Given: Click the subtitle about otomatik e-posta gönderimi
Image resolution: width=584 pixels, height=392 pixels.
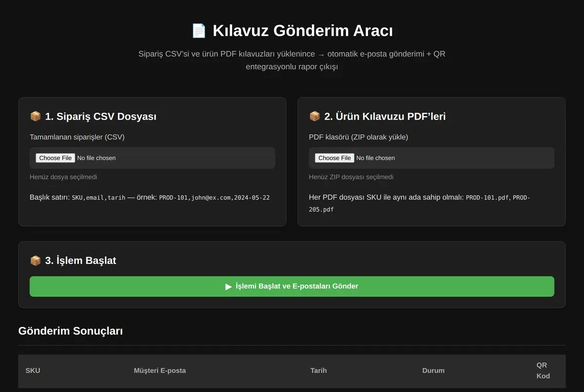Looking at the screenshot, I should tap(292, 60).
